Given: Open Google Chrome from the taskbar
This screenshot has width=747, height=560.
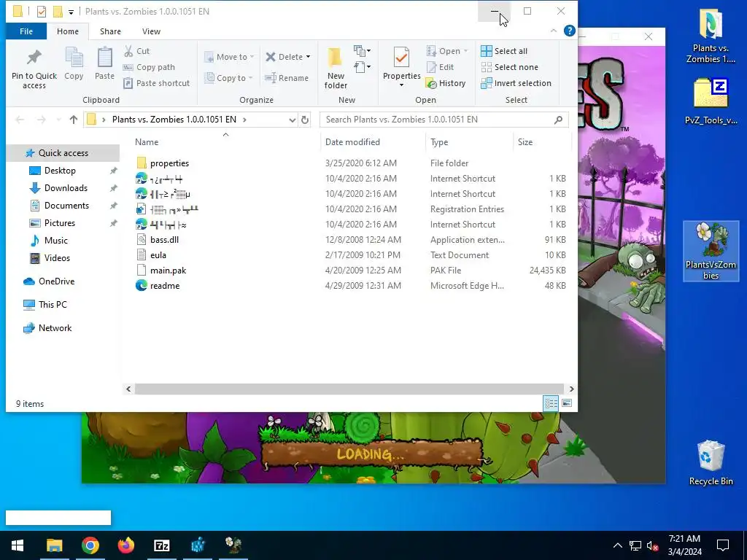Looking at the screenshot, I should (90, 545).
